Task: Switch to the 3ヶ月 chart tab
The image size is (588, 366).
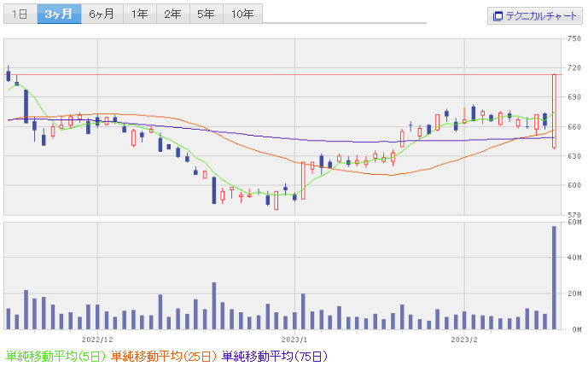Action: click(x=59, y=14)
